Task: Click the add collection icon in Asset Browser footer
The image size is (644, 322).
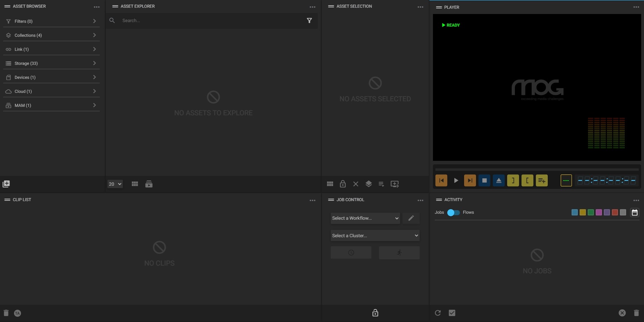Action: [6, 184]
